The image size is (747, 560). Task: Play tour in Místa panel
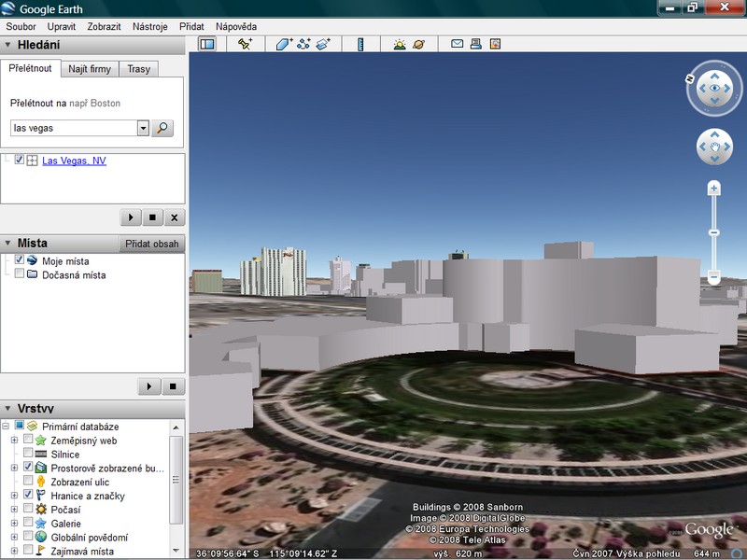coord(149,386)
